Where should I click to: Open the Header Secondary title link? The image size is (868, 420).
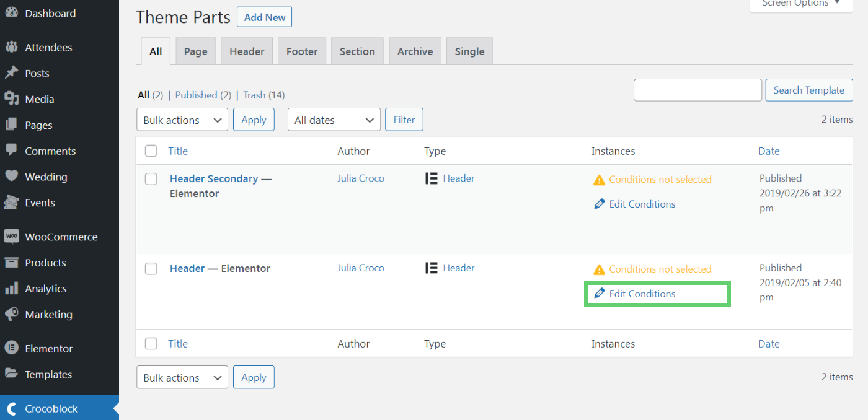point(214,178)
